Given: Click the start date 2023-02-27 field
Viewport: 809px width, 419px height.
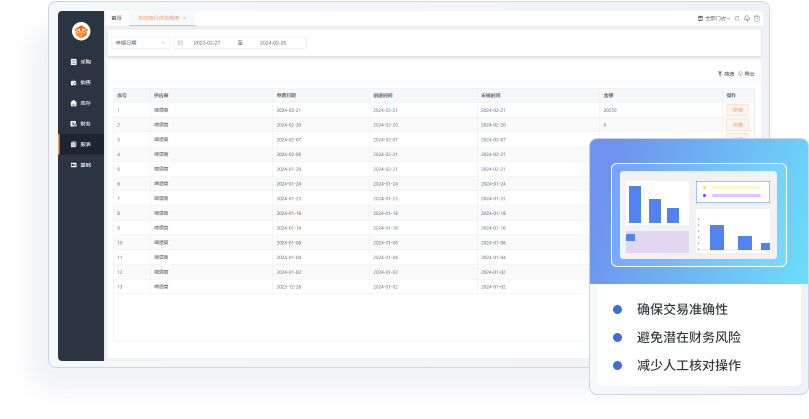Looking at the screenshot, I should coord(207,43).
